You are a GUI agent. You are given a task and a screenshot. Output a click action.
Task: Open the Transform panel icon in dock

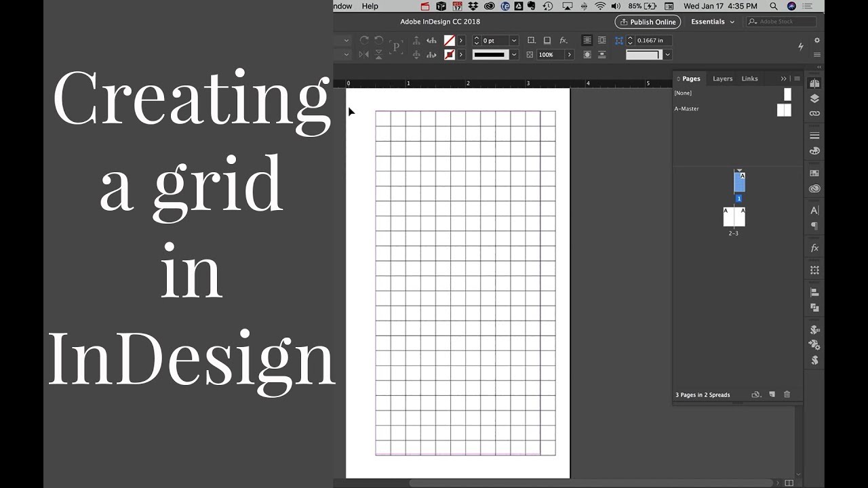(x=814, y=270)
